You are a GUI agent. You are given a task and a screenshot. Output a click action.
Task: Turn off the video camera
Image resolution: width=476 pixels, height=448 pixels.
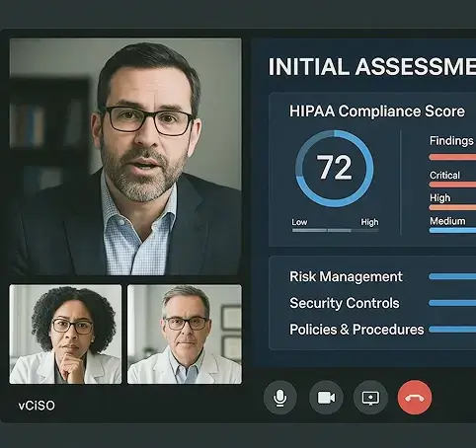pyautogui.click(x=326, y=398)
